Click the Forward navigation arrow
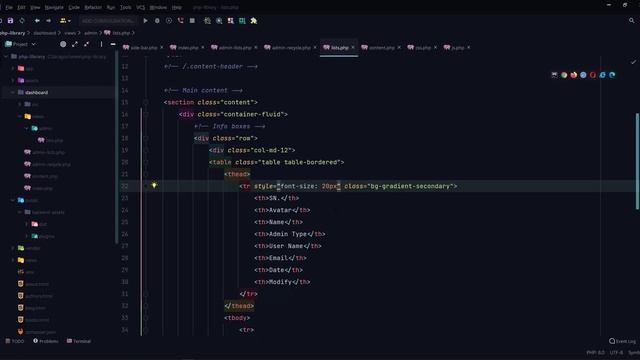Image resolution: width=640 pixels, height=360 pixels. click(49, 20)
